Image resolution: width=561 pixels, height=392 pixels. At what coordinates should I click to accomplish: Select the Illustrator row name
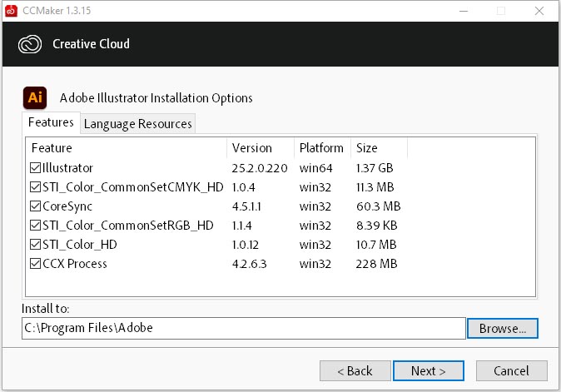(x=67, y=168)
